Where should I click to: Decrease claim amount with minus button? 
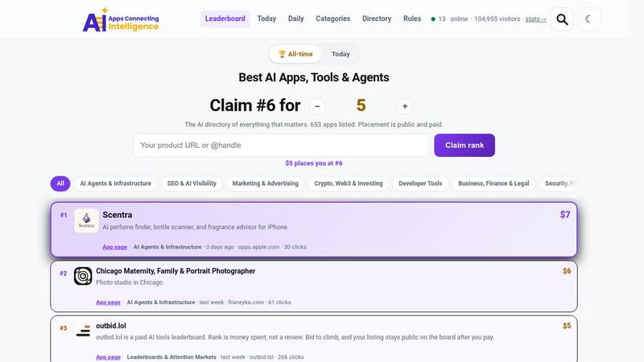click(317, 106)
